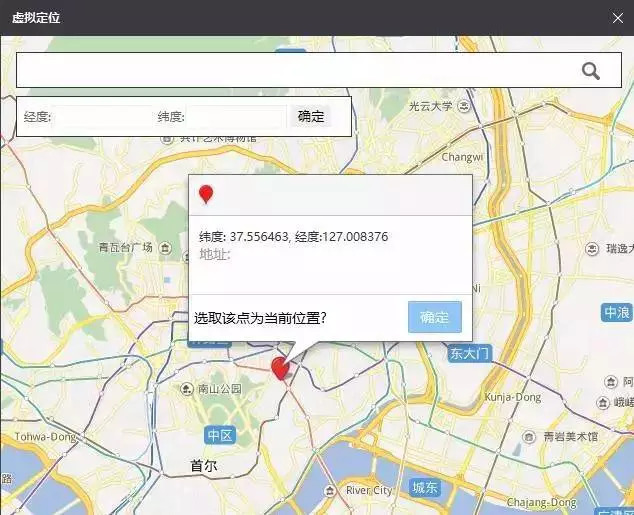Click the Changwi map label
The image size is (634, 515).
coord(462,157)
